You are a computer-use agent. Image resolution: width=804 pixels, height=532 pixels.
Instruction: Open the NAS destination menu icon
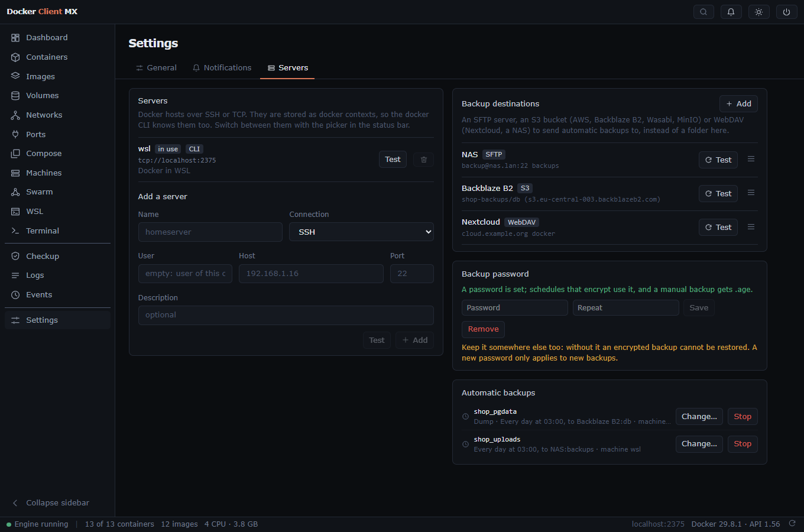(x=751, y=159)
